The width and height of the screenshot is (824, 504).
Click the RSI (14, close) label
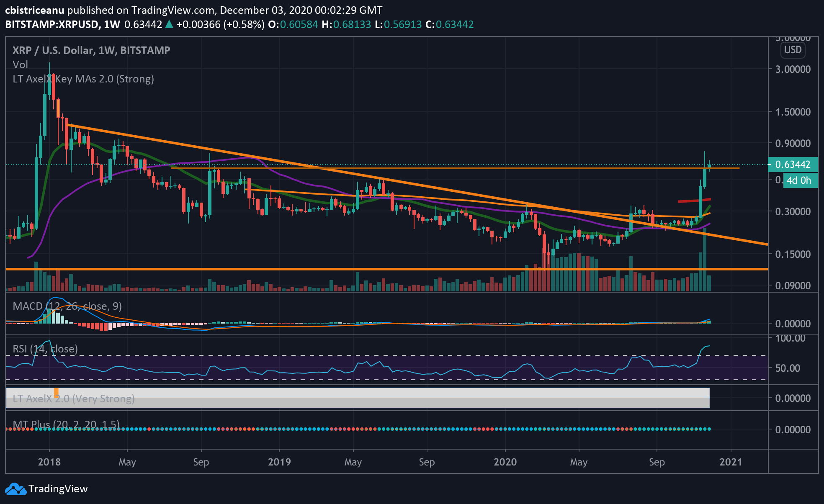(x=45, y=349)
